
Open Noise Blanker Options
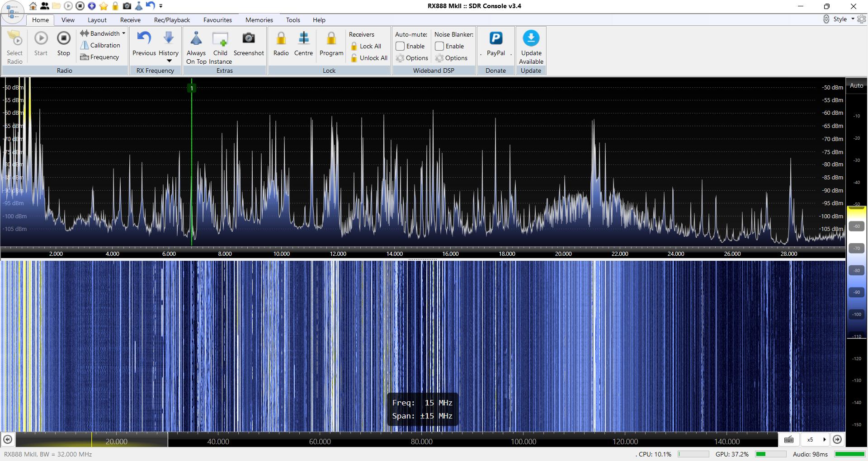click(451, 58)
